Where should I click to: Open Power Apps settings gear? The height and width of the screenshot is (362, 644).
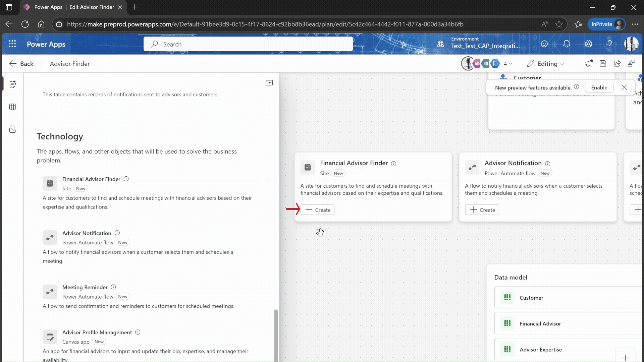(x=588, y=44)
